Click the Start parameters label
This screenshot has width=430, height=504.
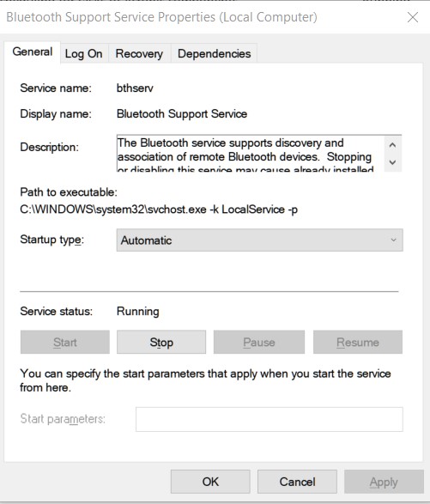coord(63,419)
